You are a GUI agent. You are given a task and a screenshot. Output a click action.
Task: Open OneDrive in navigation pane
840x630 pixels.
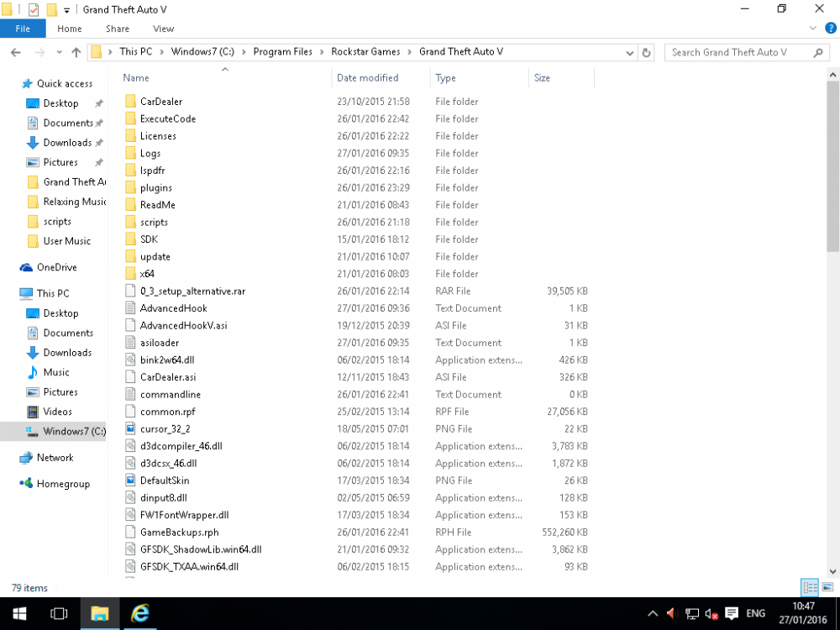click(x=56, y=267)
